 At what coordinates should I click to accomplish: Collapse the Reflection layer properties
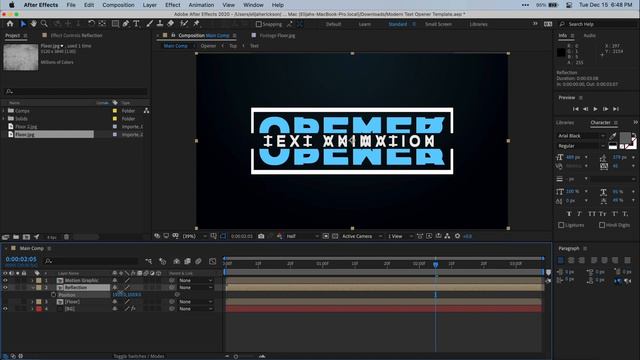coord(33,288)
